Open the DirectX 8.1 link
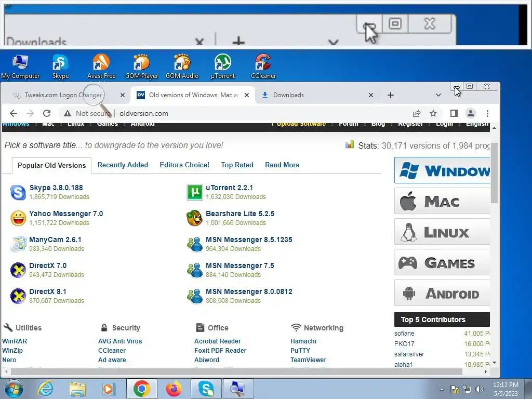 point(47,291)
